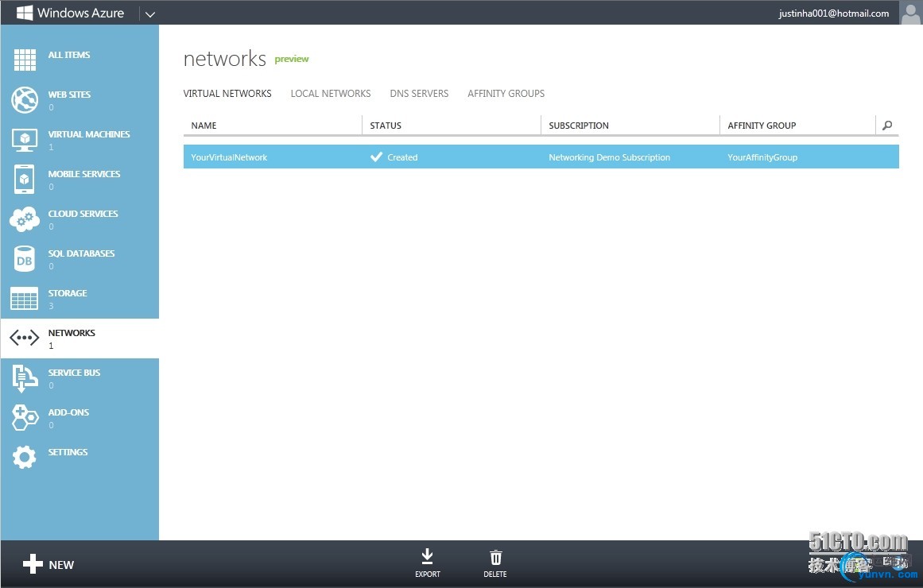Click the Networking Demo Subscription cell
Screen dimensions: 923x588
609,158
